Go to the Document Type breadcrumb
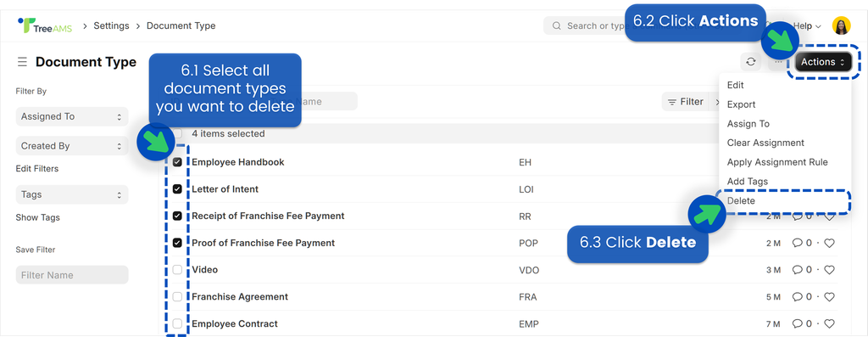 point(181,26)
